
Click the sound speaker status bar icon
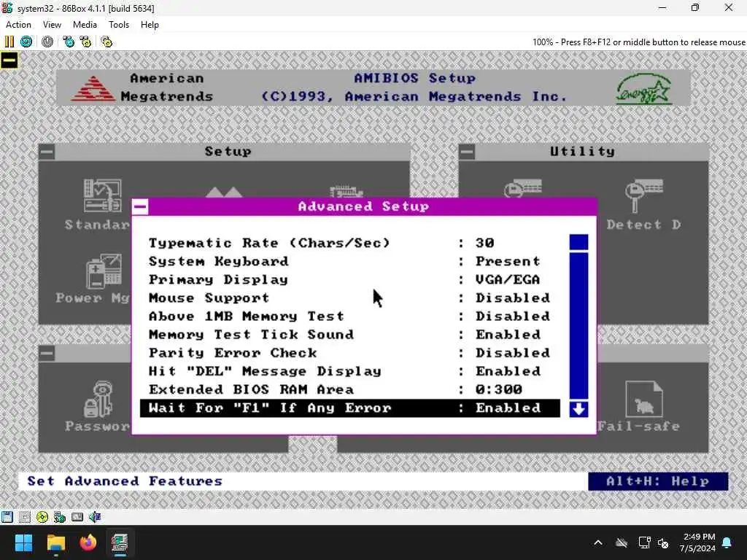click(x=95, y=517)
